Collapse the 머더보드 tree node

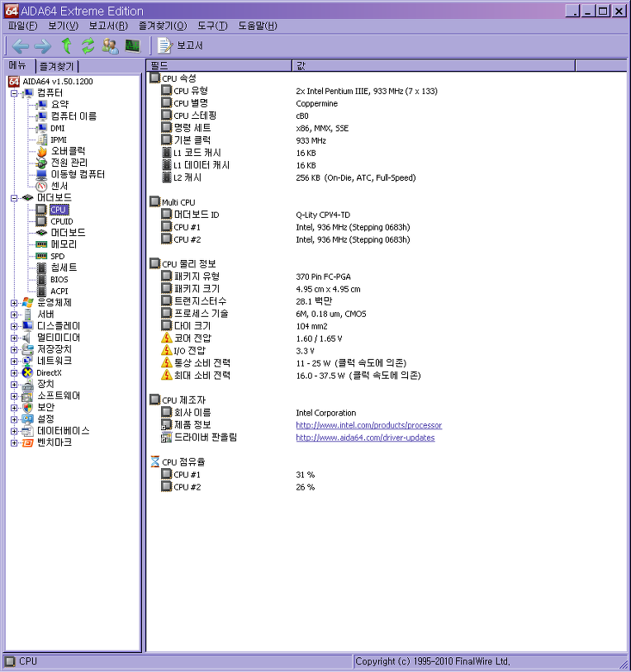[14, 198]
